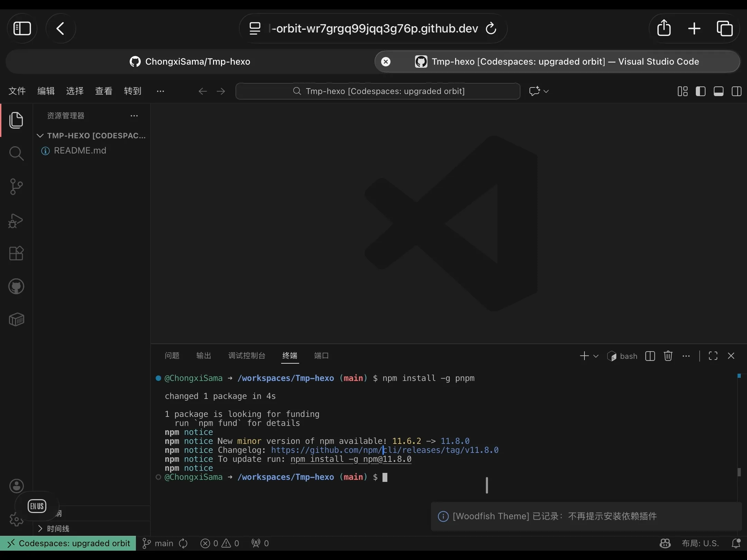The image size is (747, 560).
Task: Open the GitHub view in activity bar
Action: click(x=16, y=287)
